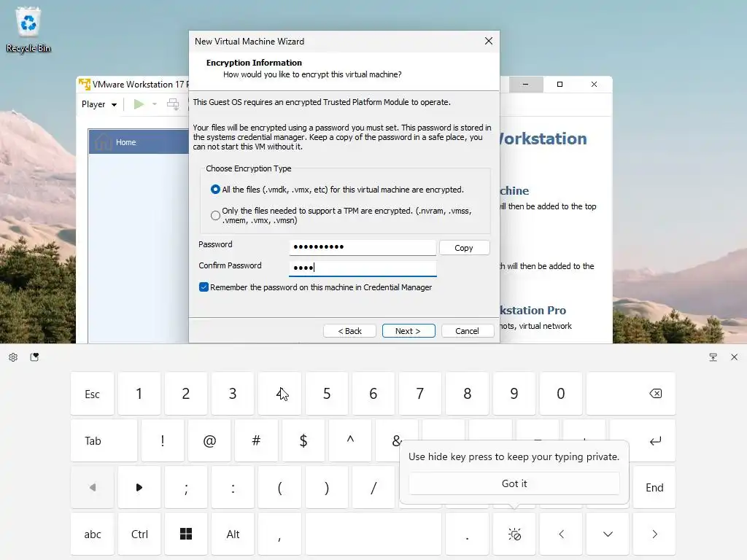The image size is (747, 560).
Task: Toggle Remember the password in Credential Manager checkbox
Action: click(x=204, y=287)
